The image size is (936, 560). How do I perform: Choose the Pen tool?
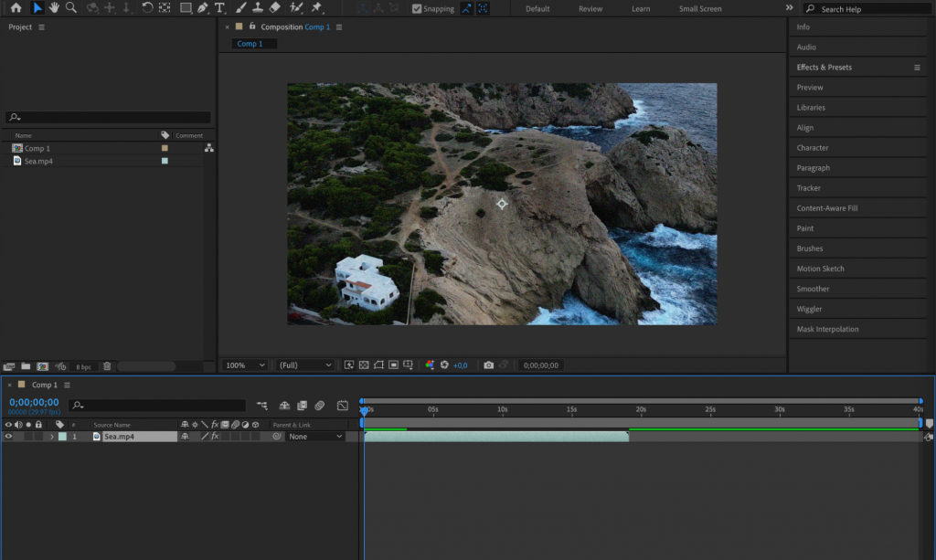(x=203, y=9)
